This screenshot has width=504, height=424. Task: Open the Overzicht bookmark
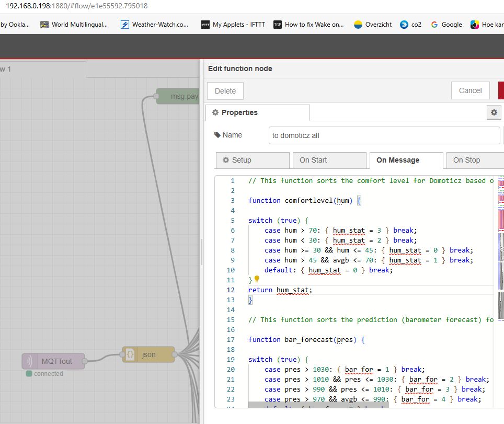point(373,25)
